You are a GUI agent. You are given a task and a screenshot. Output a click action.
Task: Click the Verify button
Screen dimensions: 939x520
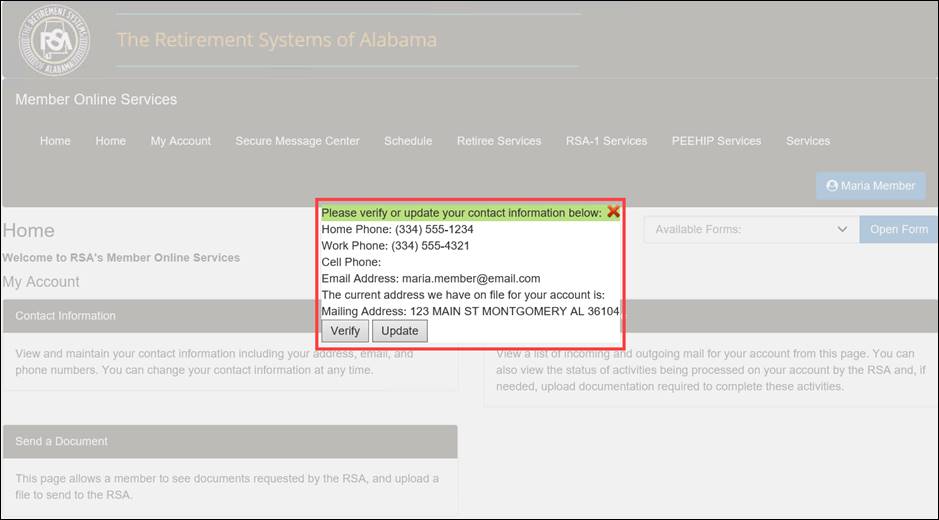pos(346,331)
